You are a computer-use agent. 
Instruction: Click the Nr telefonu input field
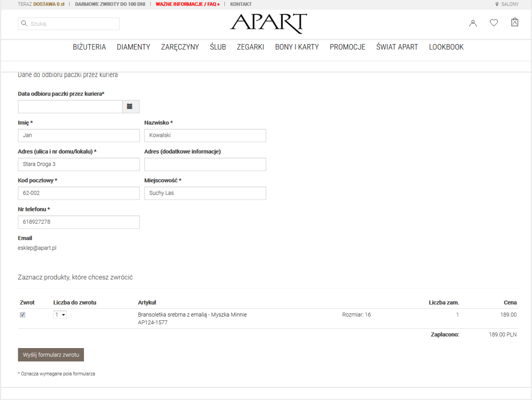click(79, 222)
